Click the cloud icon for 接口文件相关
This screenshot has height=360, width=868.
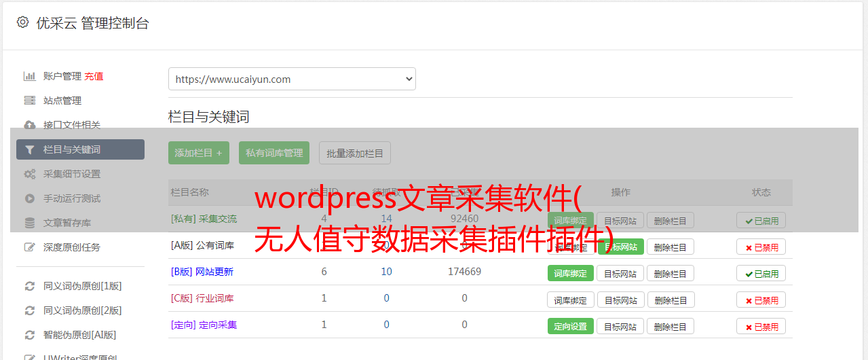(x=29, y=125)
